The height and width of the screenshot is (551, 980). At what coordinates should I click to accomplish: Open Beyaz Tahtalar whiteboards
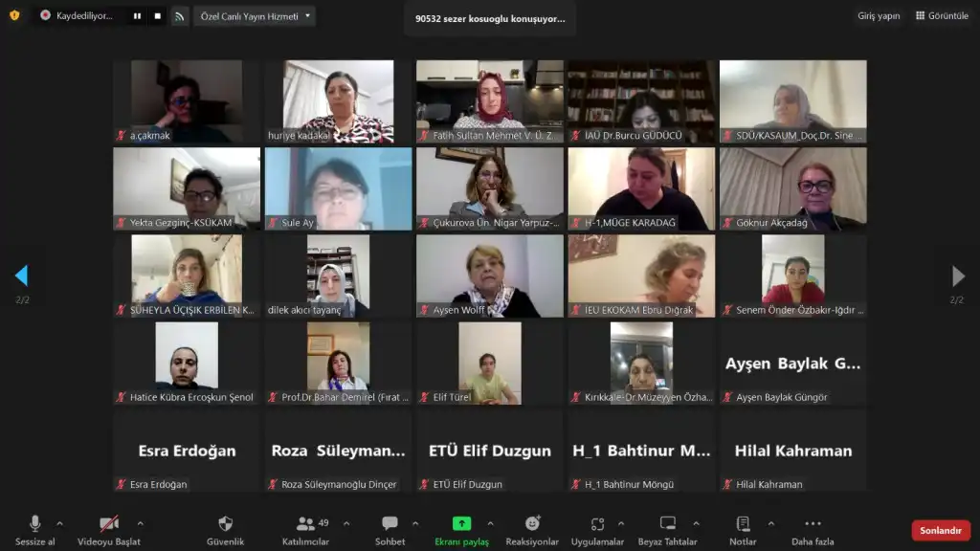pyautogui.click(x=668, y=524)
